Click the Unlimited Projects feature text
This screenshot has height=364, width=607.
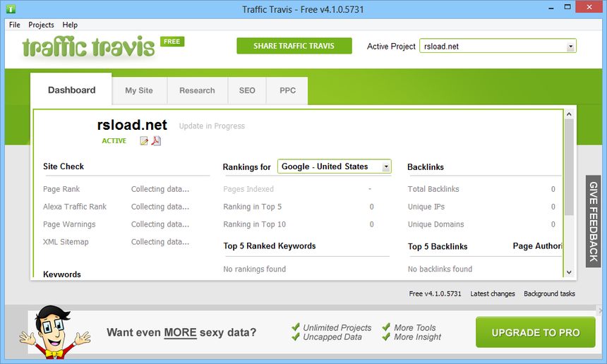tap(337, 327)
